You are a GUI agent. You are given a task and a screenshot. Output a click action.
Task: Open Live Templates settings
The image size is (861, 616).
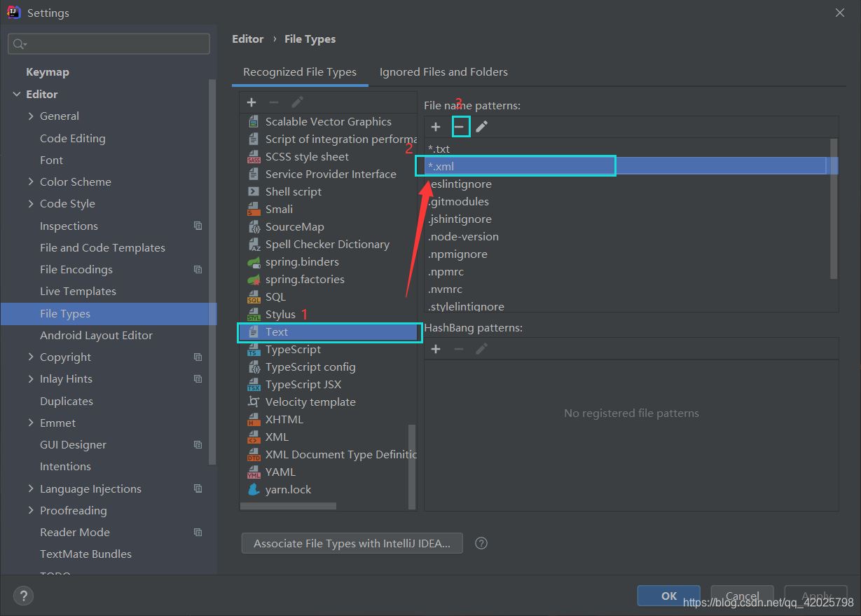click(x=78, y=292)
